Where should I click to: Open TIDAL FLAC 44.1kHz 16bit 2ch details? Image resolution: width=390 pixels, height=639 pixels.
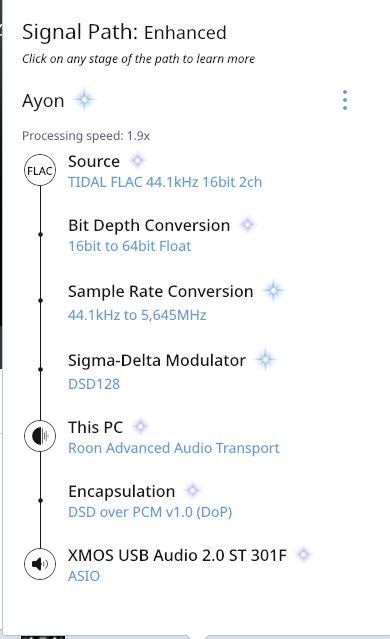165,182
